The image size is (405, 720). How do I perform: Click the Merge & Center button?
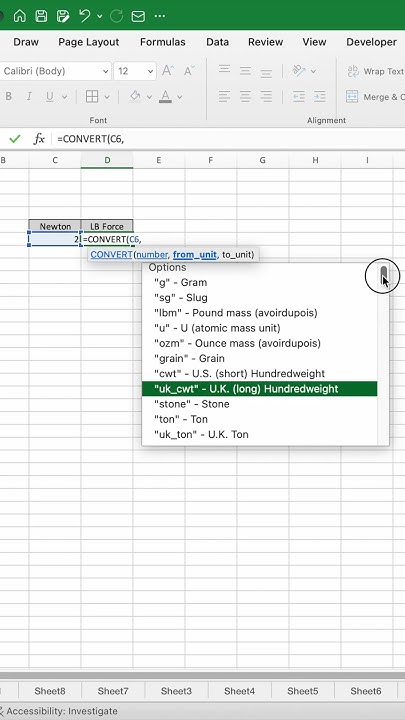click(x=376, y=97)
